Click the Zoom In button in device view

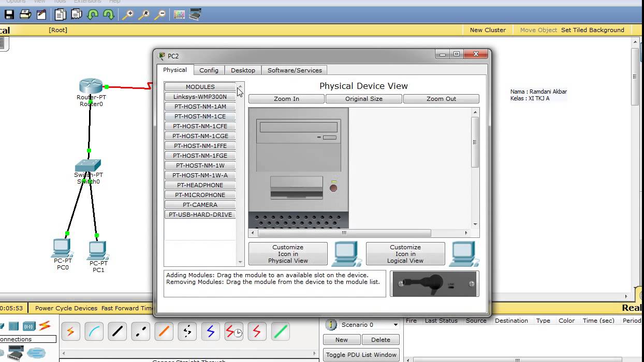point(286,99)
